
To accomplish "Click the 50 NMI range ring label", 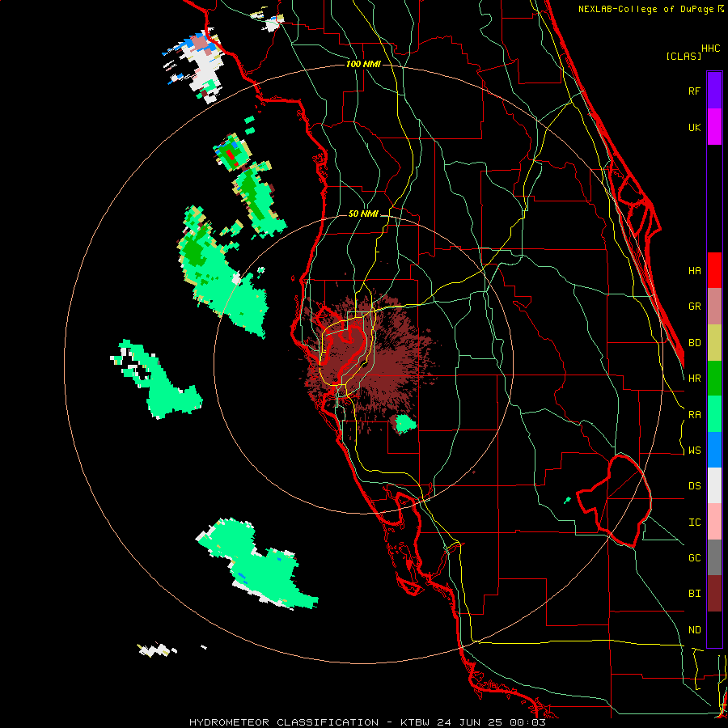I will pos(363,214).
